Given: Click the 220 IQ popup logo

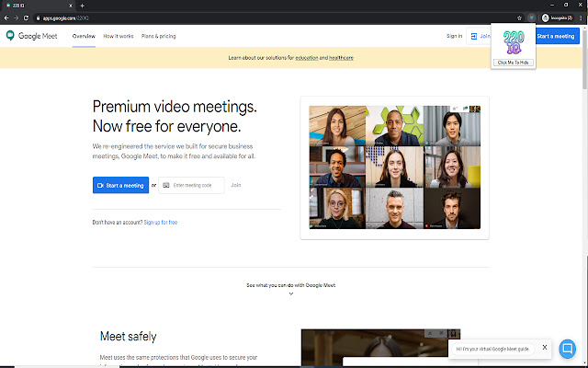Looking at the screenshot, I should [514, 42].
